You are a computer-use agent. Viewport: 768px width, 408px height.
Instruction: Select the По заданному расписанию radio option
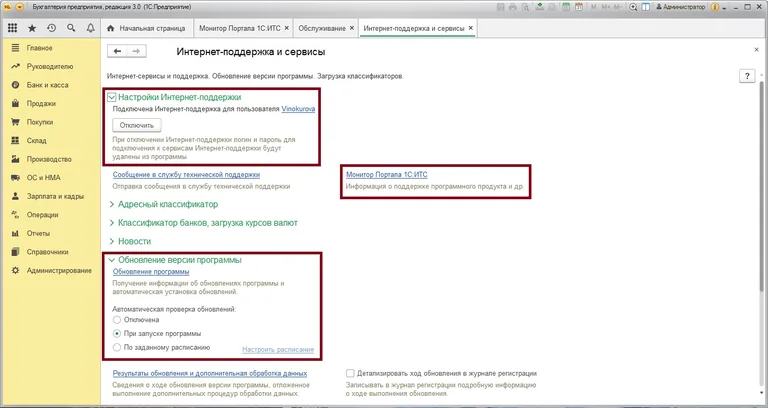pyautogui.click(x=118, y=347)
